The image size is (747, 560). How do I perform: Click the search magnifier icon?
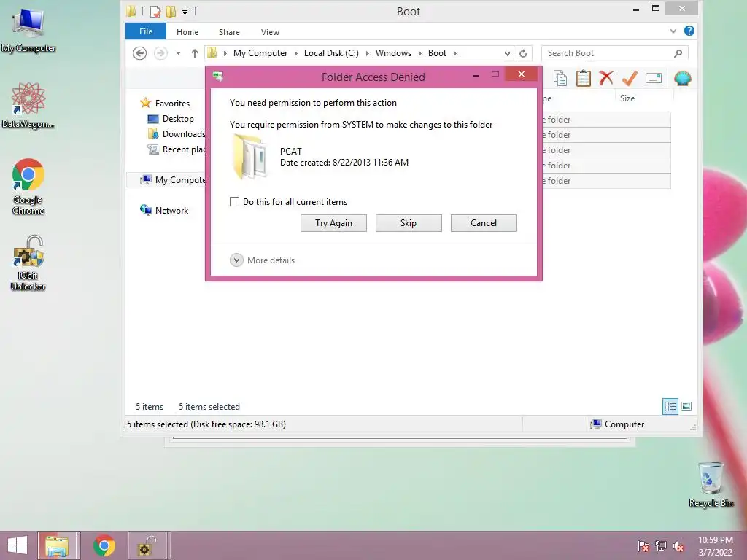[x=678, y=53]
